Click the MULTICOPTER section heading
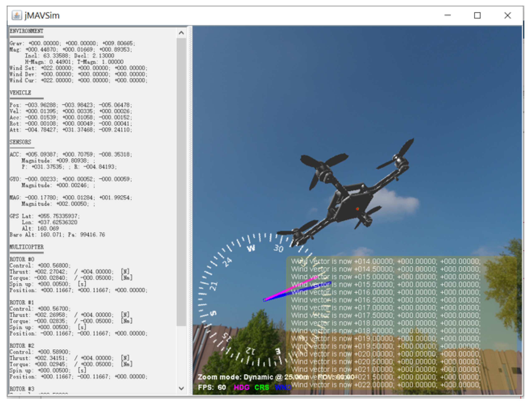This screenshot has width=532, height=406. coord(26,247)
